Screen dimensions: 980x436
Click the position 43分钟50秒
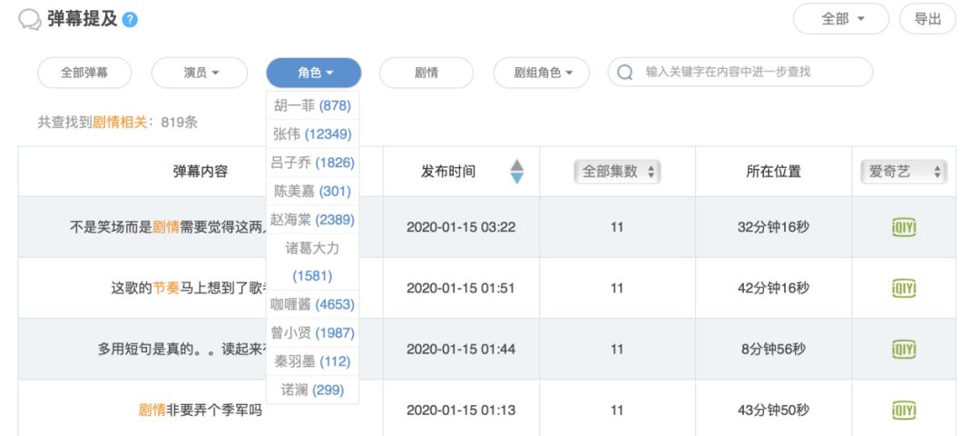[x=773, y=411]
